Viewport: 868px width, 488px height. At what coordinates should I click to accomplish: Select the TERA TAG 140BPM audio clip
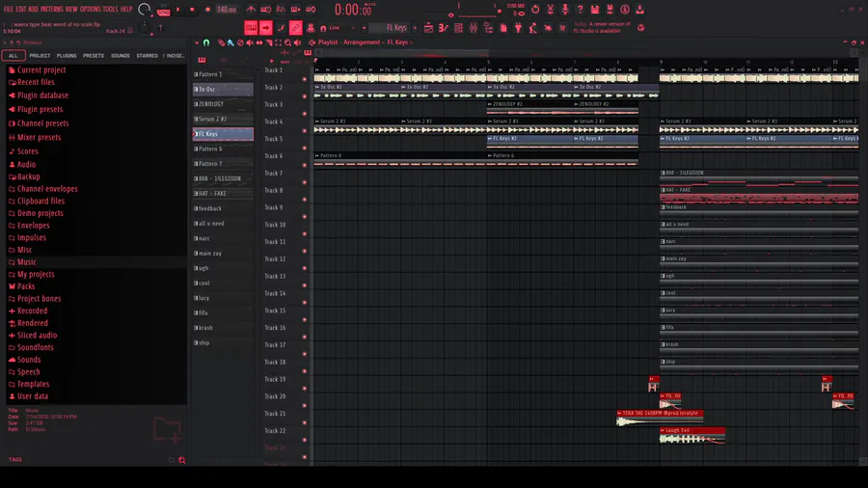pyautogui.click(x=660, y=419)
